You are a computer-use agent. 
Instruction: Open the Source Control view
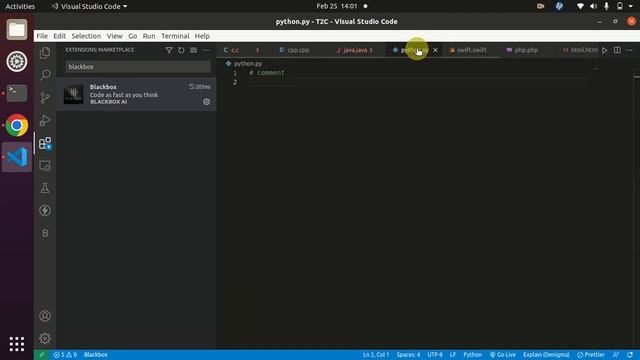coord(45,98)
